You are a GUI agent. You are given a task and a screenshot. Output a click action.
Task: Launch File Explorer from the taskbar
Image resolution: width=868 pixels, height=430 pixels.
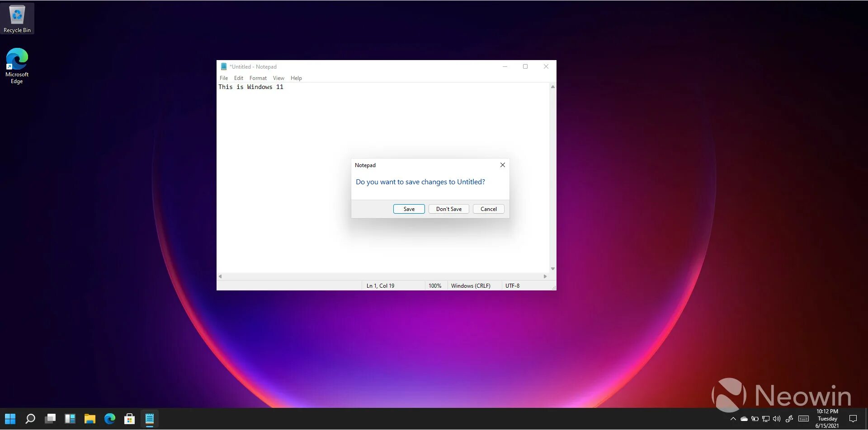(90, 419)
